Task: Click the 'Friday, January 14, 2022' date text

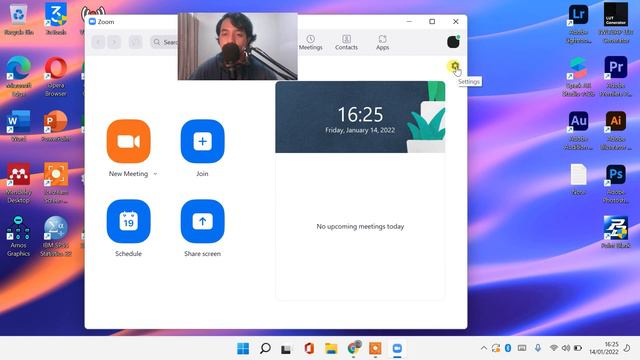Action: [x=360, y=130]
